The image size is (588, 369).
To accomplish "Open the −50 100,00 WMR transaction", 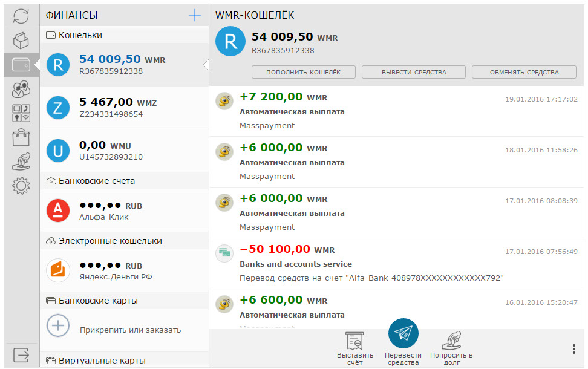I will tap(396, 264).
